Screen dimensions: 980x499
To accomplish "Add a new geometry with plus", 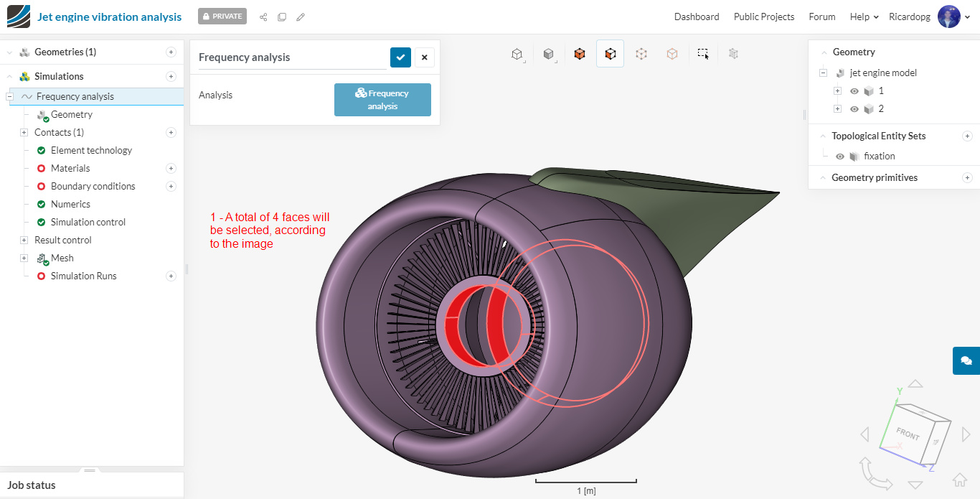I will coord(171,52).
